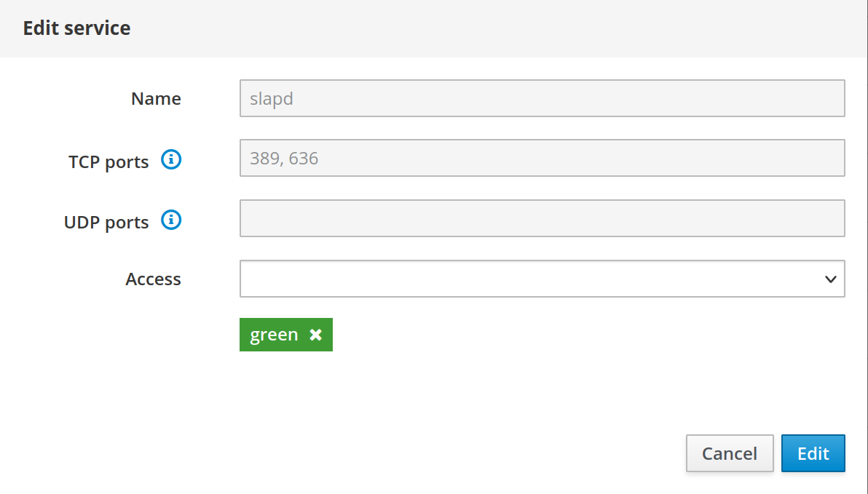868x494 pixels.
Task: Click the Access label text
Action: 153,279
